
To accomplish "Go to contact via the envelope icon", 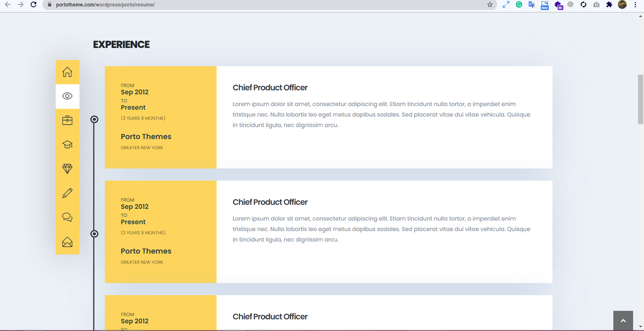I will [x=67, y=242].
